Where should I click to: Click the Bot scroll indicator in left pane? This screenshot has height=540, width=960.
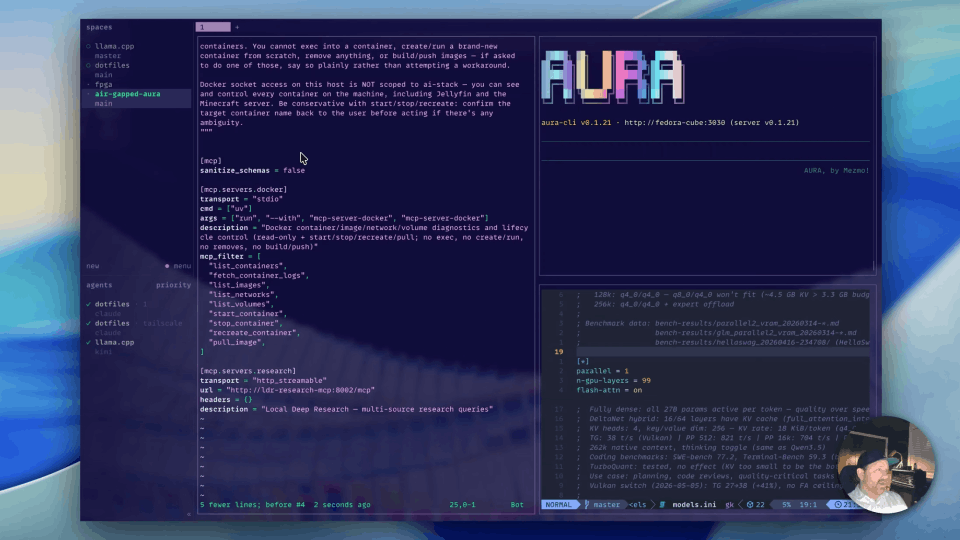tap(517, 504)
